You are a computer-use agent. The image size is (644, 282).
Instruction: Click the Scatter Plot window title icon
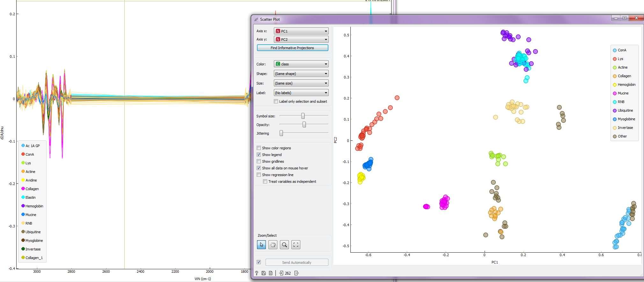pyautogui.click(x=256, y=19)
